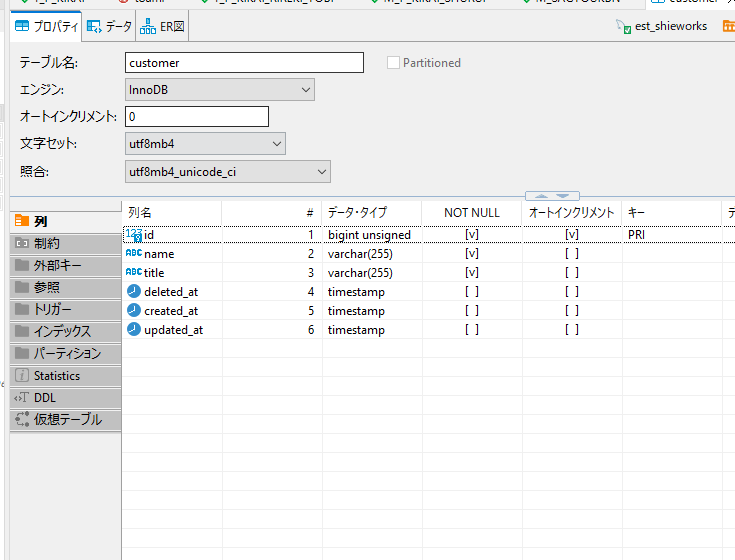Open the 仮想テーブル section
This screenshot has width=735, height=560.
66,419
